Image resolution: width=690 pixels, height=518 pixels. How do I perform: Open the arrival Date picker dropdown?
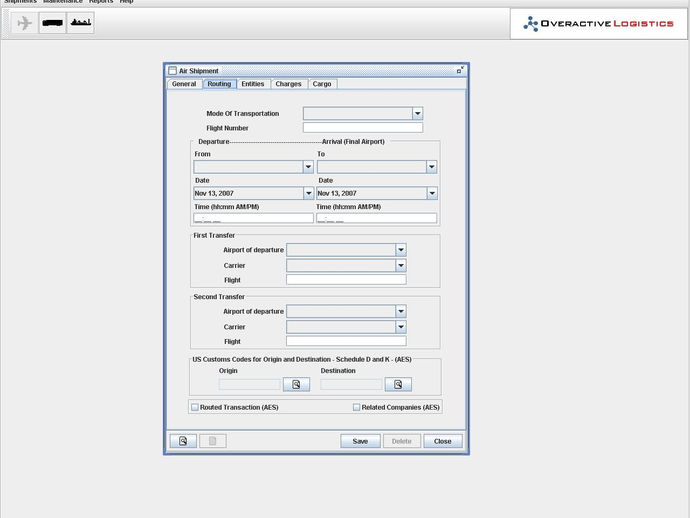point(432,193)
